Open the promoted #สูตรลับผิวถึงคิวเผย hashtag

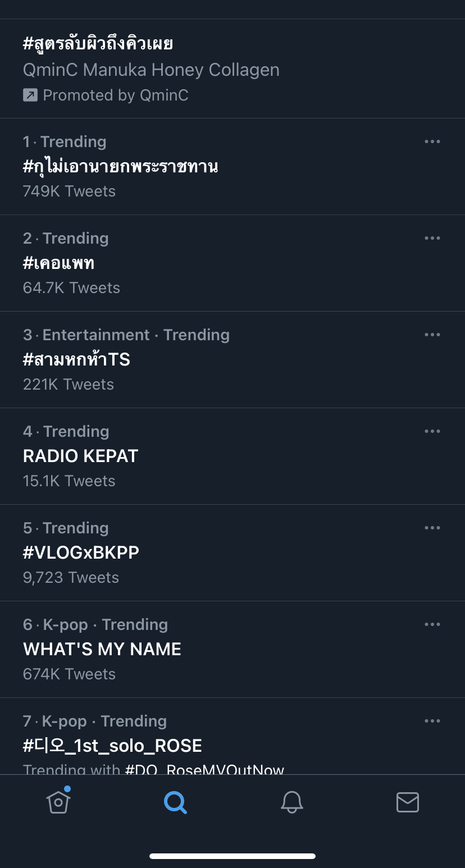coord(98,44)
